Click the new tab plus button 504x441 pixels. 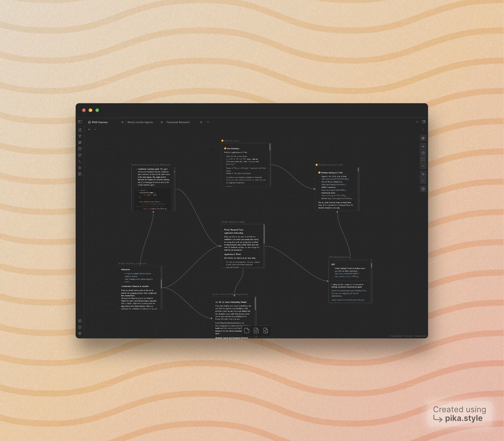pyautogui.click(x=208, y=122)
